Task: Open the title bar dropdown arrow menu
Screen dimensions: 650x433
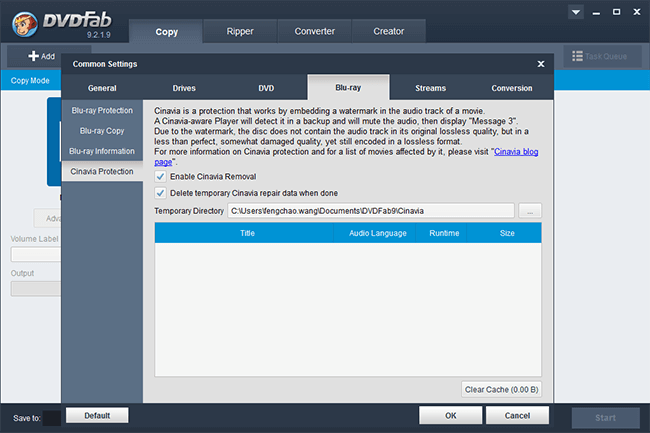Action: [x=576, y=12]
